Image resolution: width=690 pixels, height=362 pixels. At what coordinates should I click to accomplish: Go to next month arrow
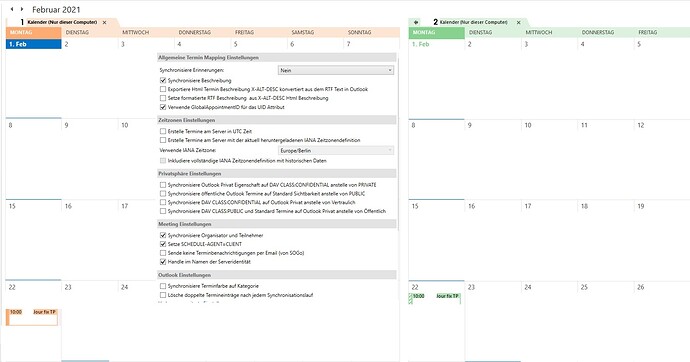(x=22, y=9)
